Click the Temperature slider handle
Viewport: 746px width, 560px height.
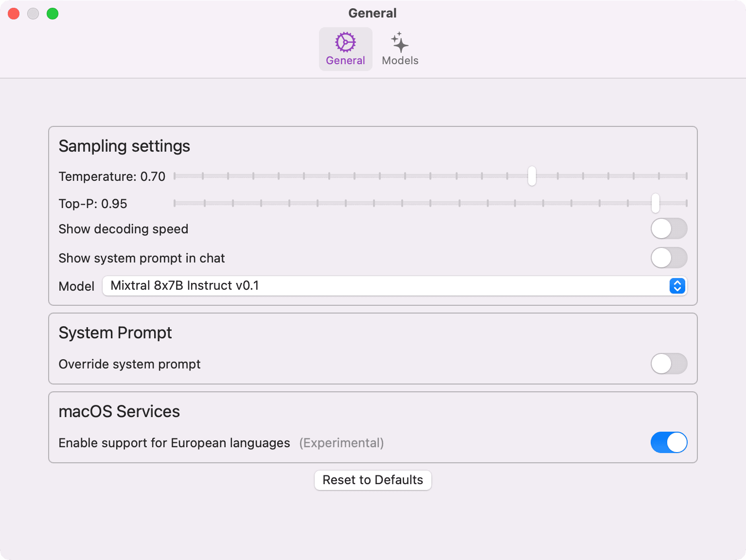pos(532,176)
